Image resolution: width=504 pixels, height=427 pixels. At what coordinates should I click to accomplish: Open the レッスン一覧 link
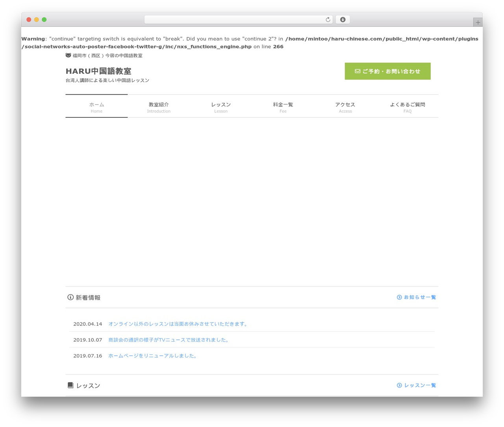(x=416, y=385)
